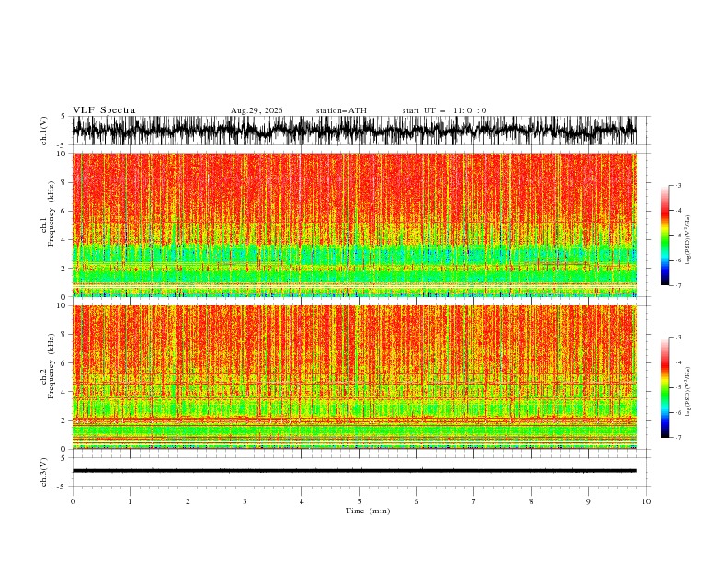
Task: Click the ch.1 voltage waveform strip
Action: point(354,131)
